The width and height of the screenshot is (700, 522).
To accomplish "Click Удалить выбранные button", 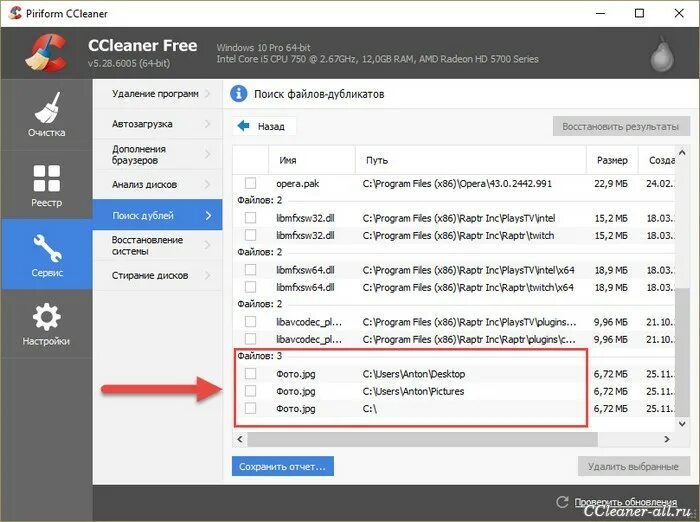I will point(633,466).
